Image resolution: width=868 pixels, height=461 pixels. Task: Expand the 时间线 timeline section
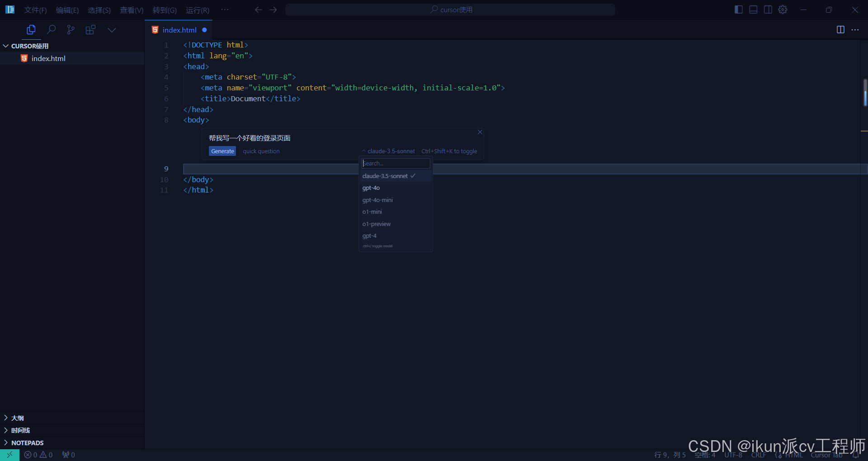pyautogui.click(x=72, y=430)
